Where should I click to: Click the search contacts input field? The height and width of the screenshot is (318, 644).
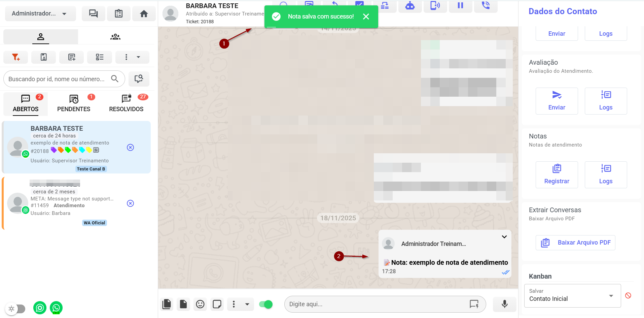(57, 79)
